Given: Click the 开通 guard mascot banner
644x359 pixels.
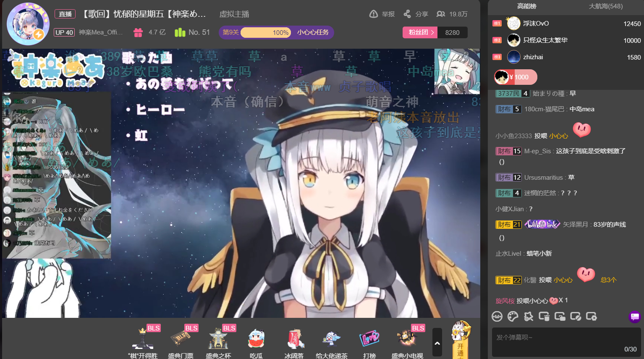Looking at the screenshot, I should coord(461,340).
